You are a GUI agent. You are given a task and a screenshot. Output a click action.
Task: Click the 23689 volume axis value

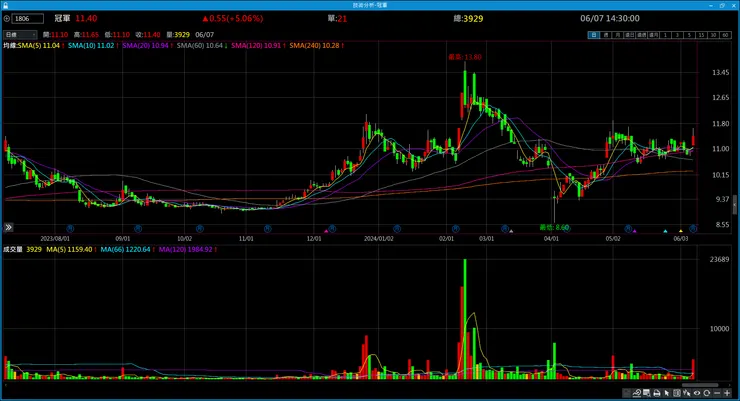[719, 259]
